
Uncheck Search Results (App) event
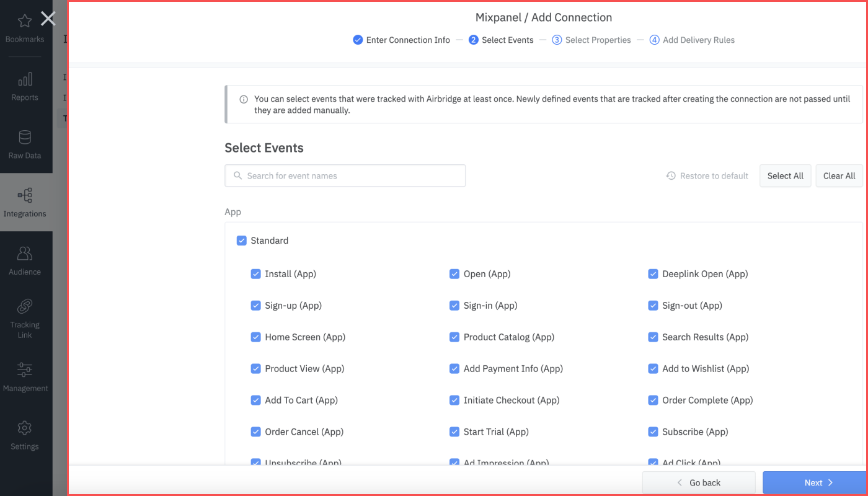point(653,337)
